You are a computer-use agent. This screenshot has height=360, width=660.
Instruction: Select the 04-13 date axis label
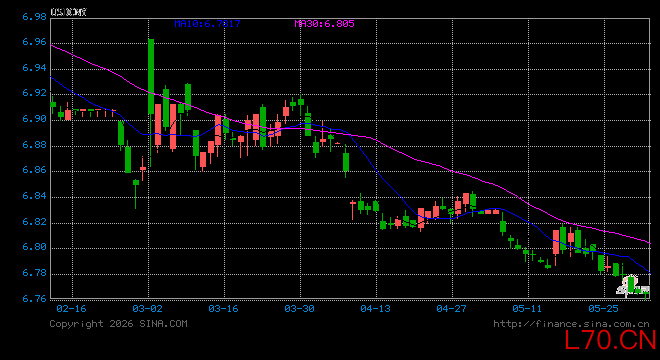[x=375, y=309]
